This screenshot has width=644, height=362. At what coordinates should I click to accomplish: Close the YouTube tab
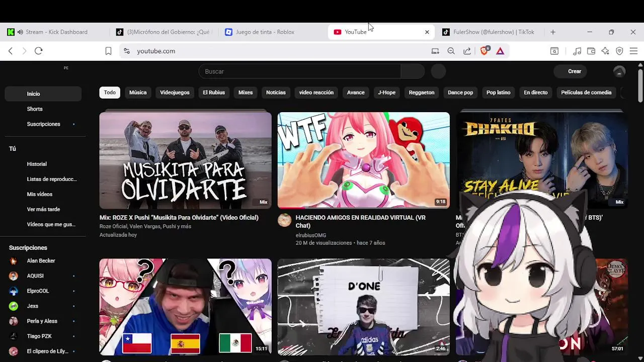pyautogui.click(x=427, y=32)
